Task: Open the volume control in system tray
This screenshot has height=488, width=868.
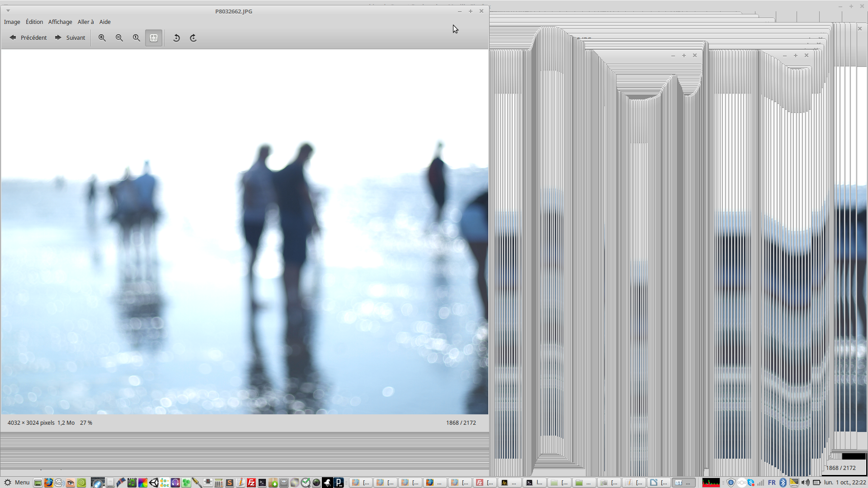Action: click(x=805, y=483)
